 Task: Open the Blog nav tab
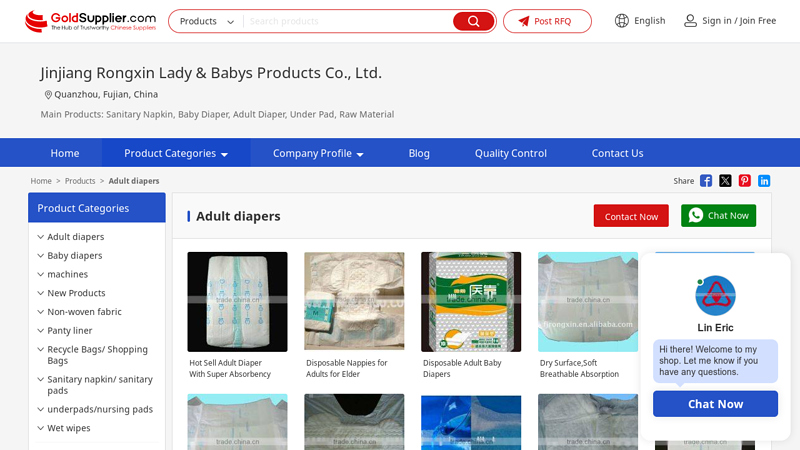point(419,153)
